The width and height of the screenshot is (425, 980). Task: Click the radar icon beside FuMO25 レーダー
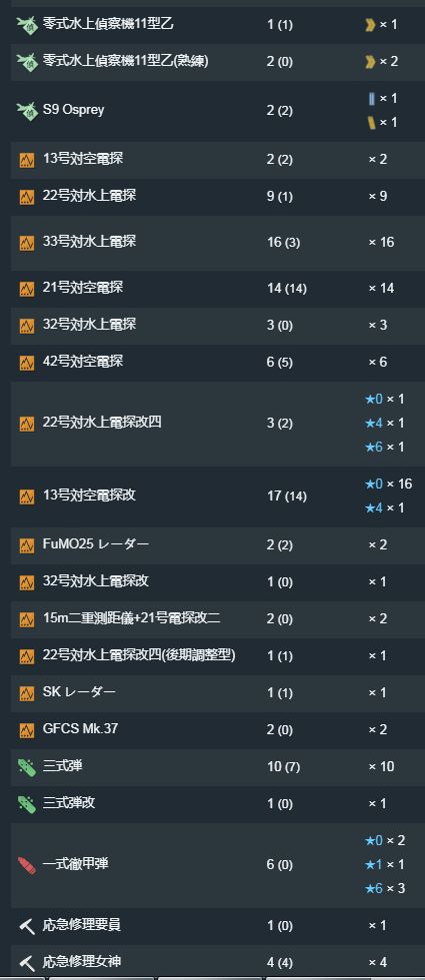click(27, 545)
